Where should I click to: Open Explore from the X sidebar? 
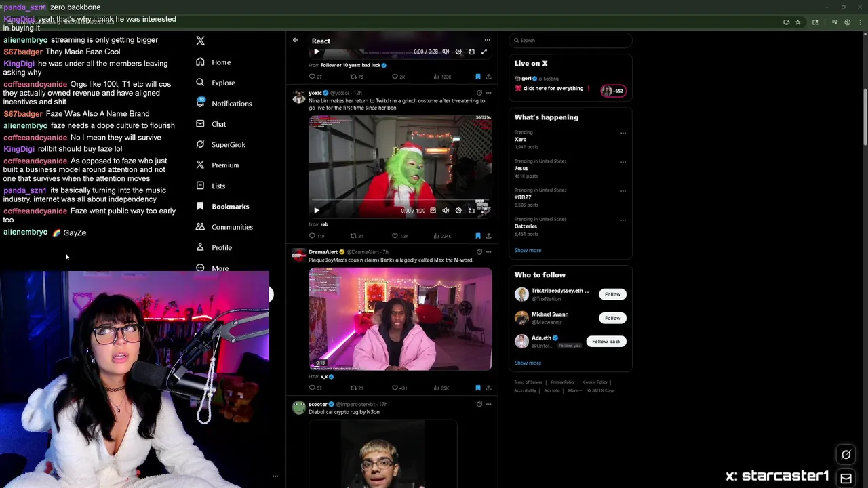coord(216,83)
